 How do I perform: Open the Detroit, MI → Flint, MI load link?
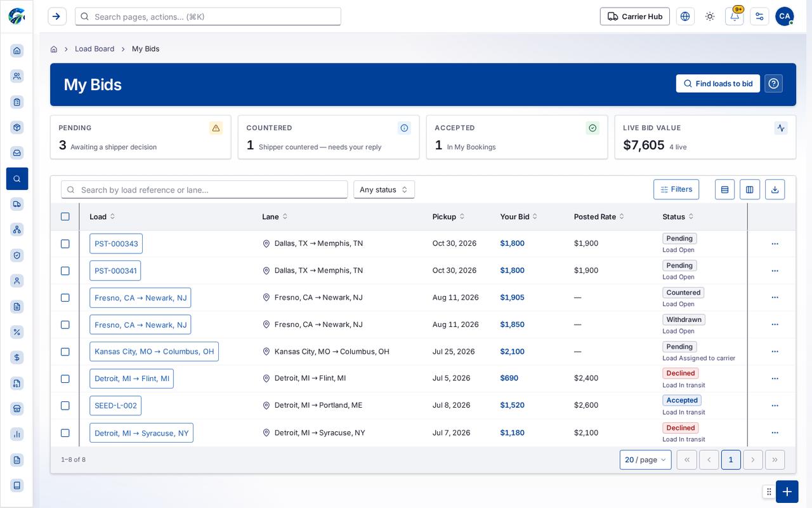(x=132, y=378)
